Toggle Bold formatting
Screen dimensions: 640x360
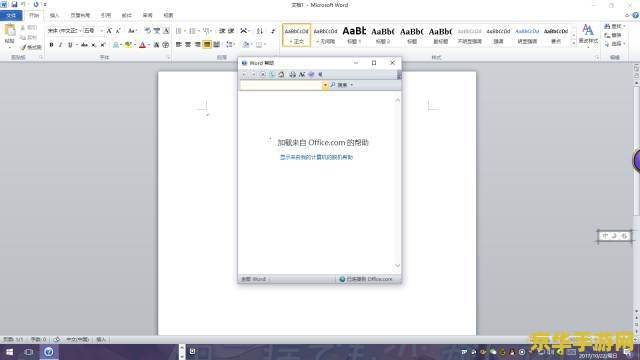click(x=51, y=45)
